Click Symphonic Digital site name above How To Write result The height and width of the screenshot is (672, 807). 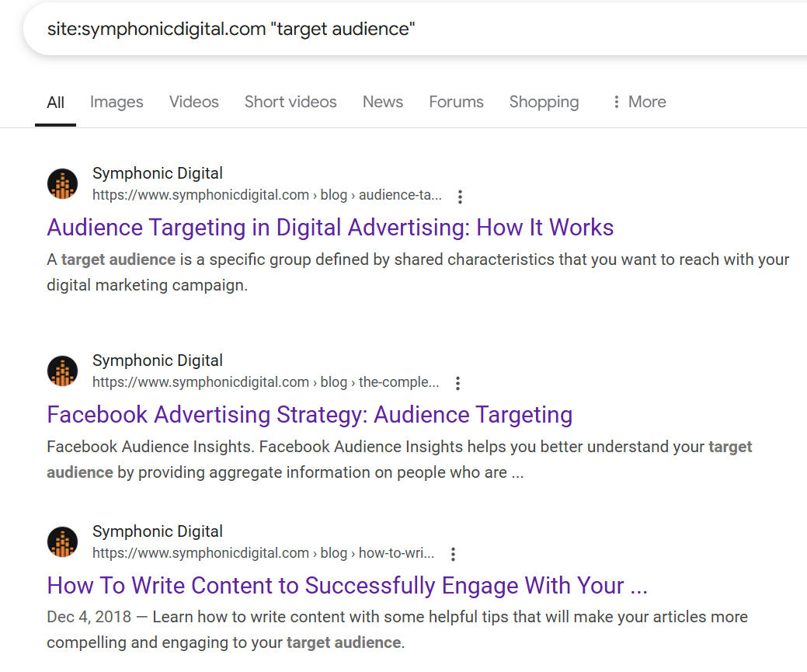tap(158, 531)
